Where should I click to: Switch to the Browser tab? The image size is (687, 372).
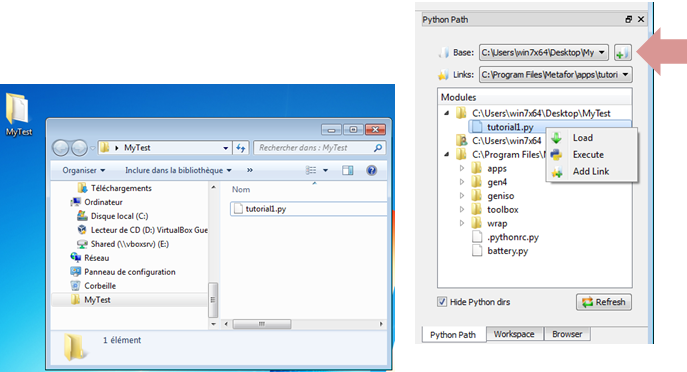(567, 334)
